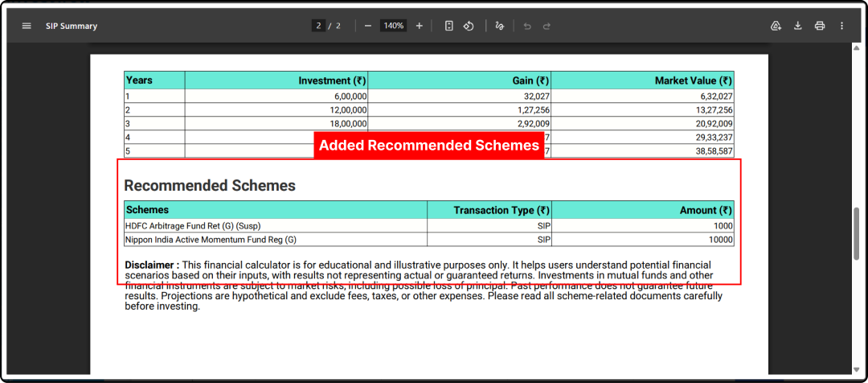Save the PDF to Drive
Viewport: 868px width, 383px height.
pos(776,26)
